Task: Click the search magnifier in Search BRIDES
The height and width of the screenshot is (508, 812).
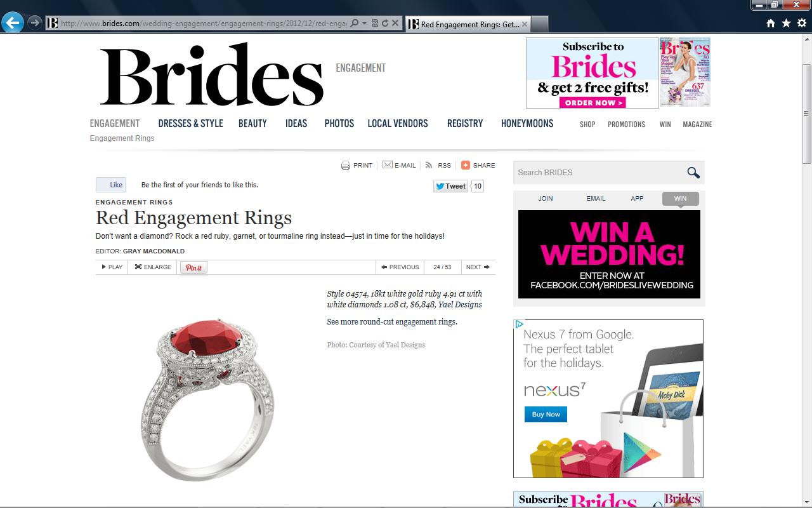Action: tap(693, 172)
